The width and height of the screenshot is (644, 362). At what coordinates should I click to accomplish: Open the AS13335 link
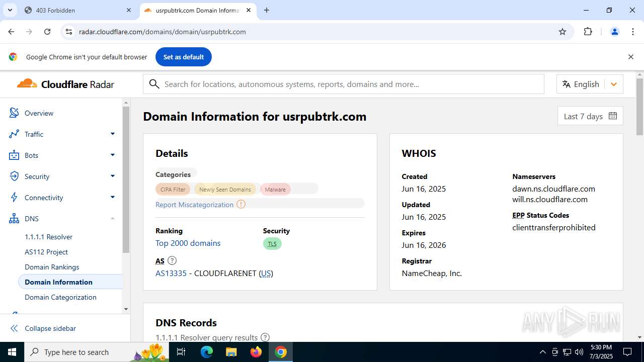171,273
